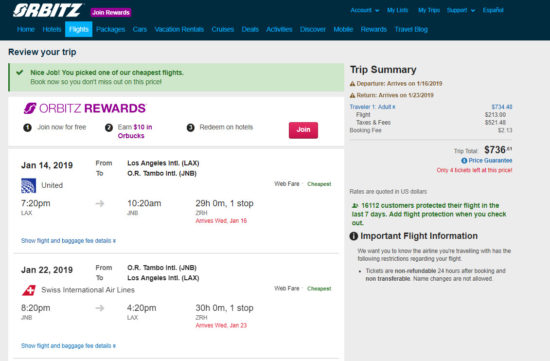This screenshot has width=550, height=361.
Task: Go to Vacation Rentals tab
Action: click(179, 29)
